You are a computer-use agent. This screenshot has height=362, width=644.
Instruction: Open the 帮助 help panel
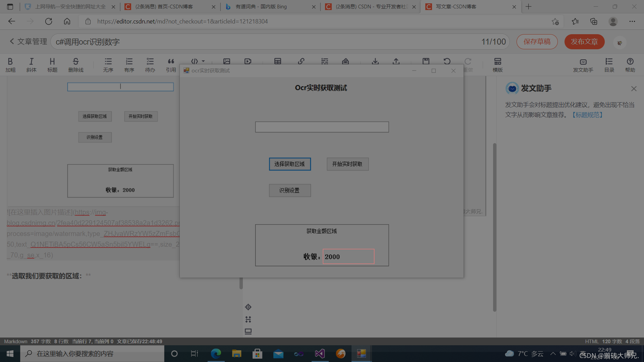630,65
